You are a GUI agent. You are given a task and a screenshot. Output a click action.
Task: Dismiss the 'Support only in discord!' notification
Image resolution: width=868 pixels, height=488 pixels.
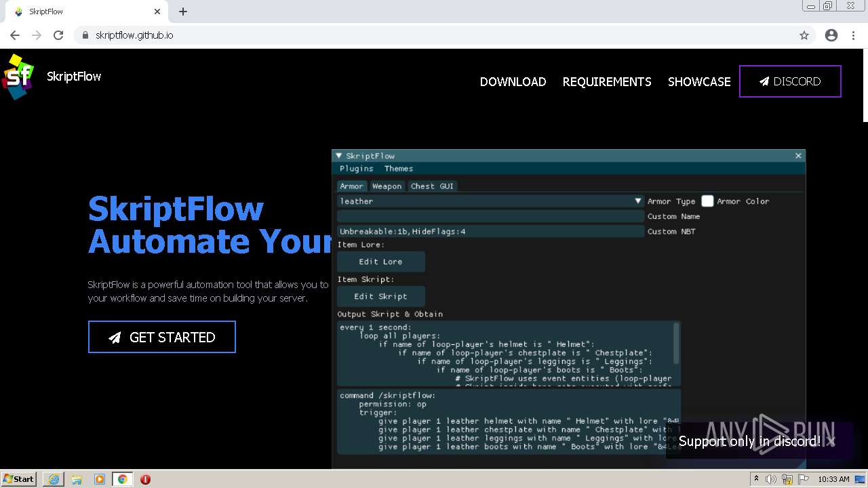831,441
